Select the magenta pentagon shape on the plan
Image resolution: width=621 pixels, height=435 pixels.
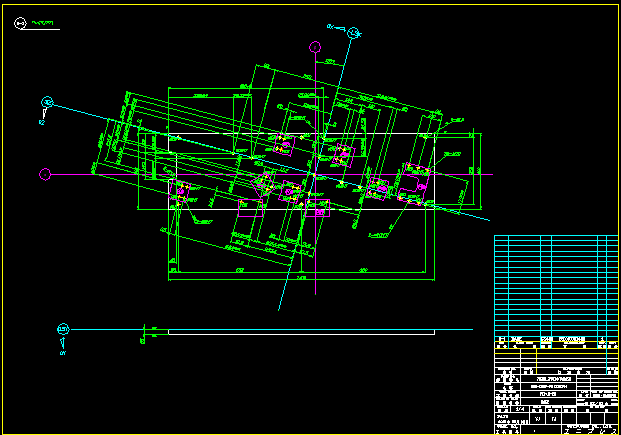(263, 184)
